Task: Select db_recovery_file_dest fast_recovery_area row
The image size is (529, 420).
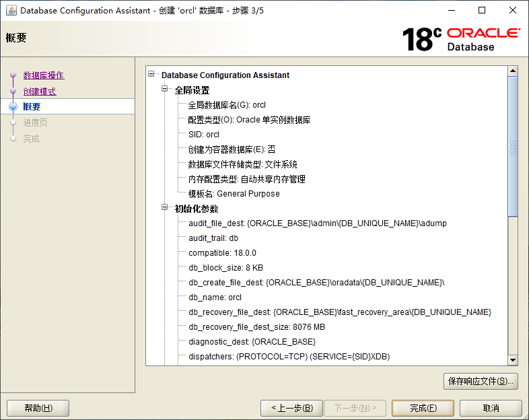Action: [340, 312]
